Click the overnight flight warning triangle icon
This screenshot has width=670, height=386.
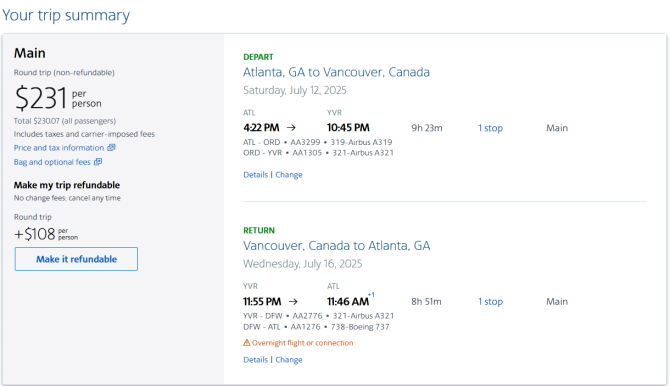coord(247,343)
